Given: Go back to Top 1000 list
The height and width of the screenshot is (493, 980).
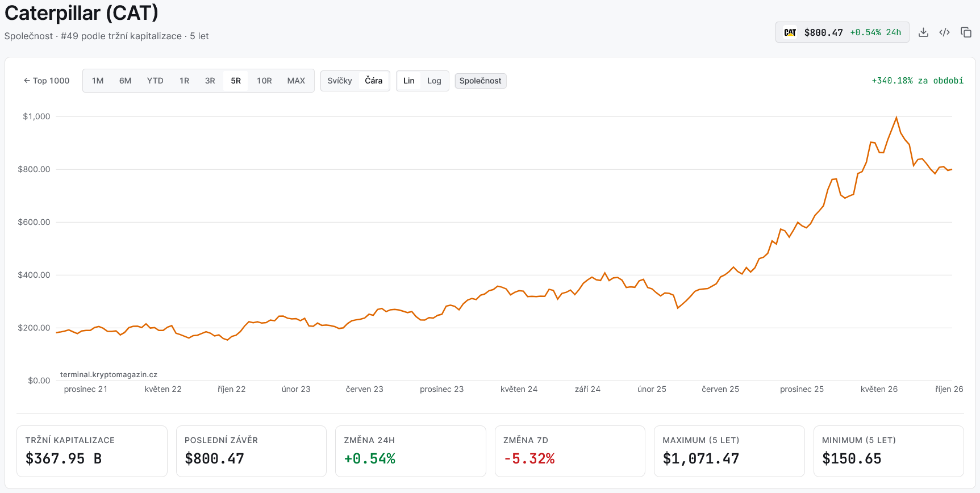Looking at the screenshot, I should tap(47, 81).
